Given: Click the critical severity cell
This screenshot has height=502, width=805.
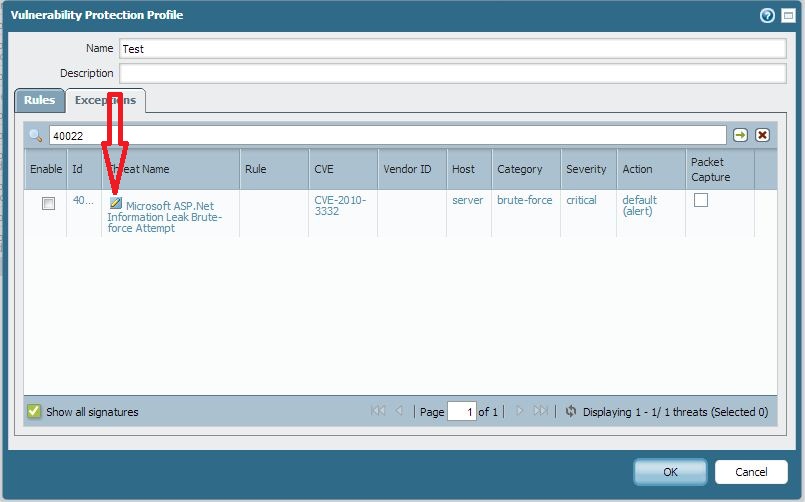Looking at the screenshot, I should (581, 200).
